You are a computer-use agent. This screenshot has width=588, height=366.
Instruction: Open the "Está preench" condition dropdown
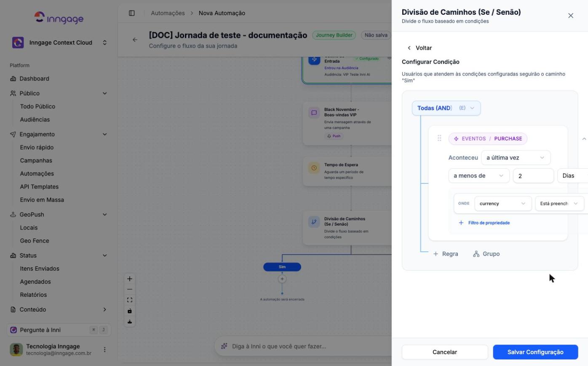[559, 204]
